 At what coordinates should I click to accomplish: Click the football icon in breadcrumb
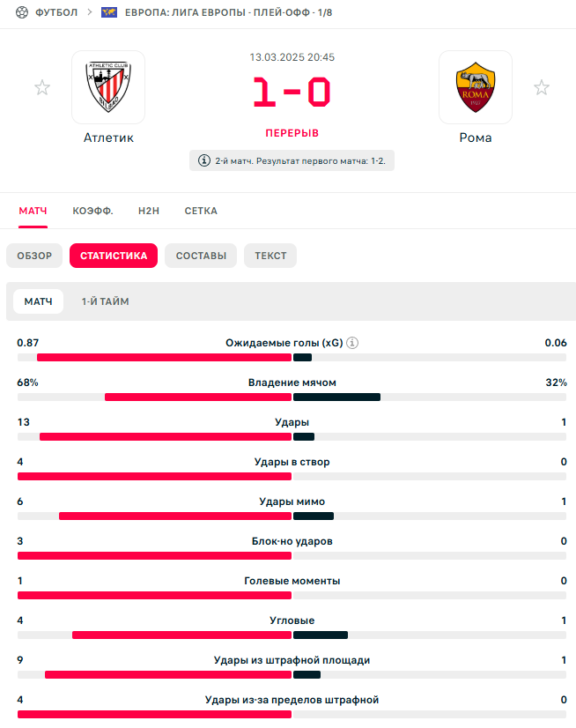click(x=23, y=13)
